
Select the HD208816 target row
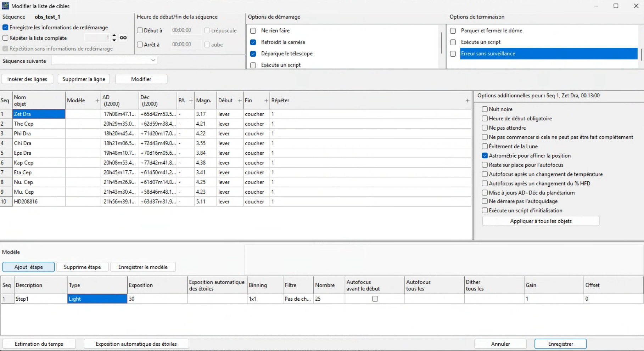[x=236, y=202]
